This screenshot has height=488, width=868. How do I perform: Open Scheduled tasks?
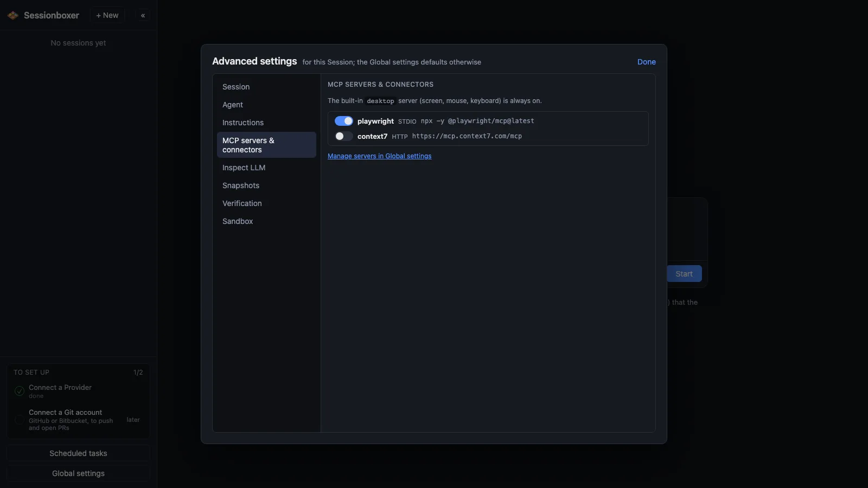pyautogui.click(x=78, y=453)
